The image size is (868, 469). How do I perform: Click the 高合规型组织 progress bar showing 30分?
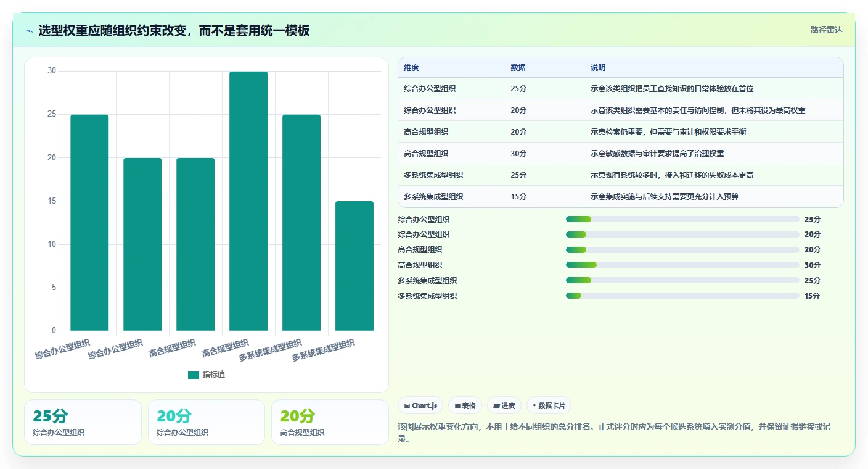coord(682,265)
